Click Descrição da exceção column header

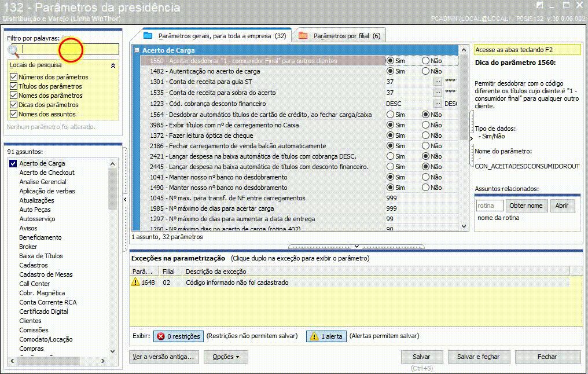[376, 271]
